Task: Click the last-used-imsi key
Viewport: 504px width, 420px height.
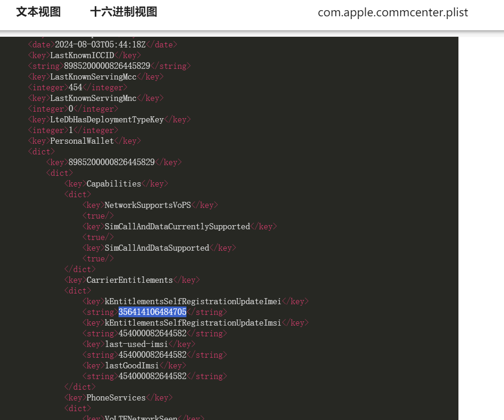Action: (x=137, y=345)
